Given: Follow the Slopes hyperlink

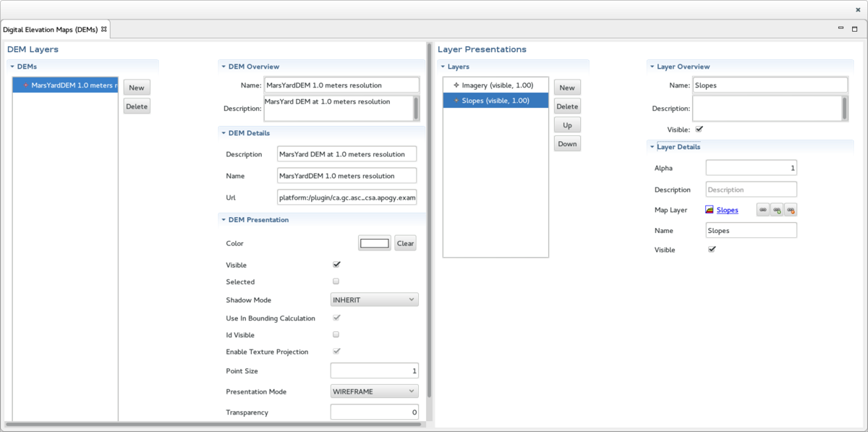Looking at the screenshot, I should click(727, 210).
